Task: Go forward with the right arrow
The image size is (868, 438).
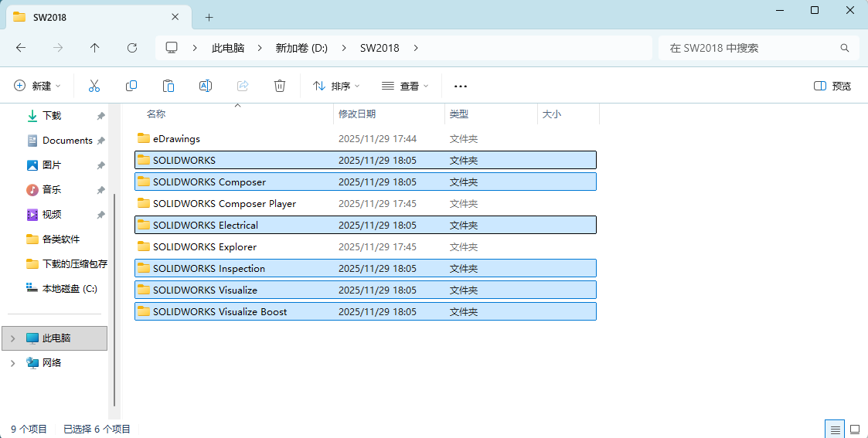Action: 58,48
